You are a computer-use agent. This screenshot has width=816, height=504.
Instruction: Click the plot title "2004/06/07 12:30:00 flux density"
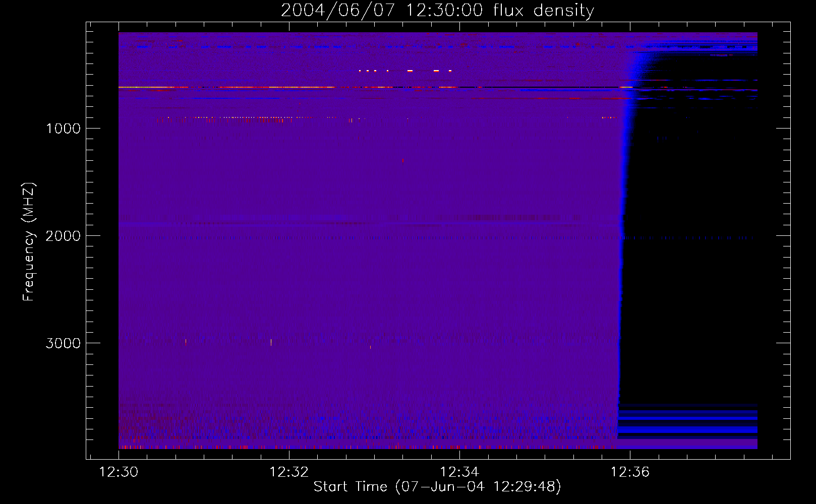437,11
